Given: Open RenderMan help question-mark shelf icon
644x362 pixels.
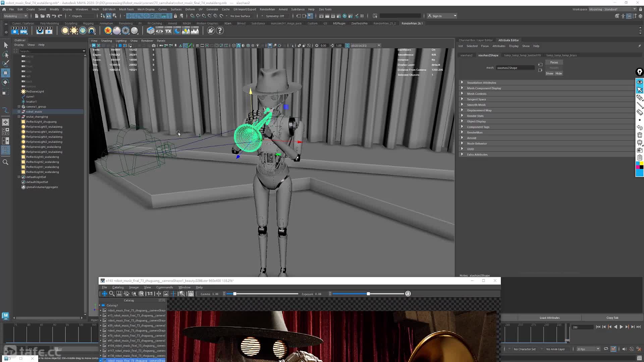Looking at the screenshot, I should point(220,31).
